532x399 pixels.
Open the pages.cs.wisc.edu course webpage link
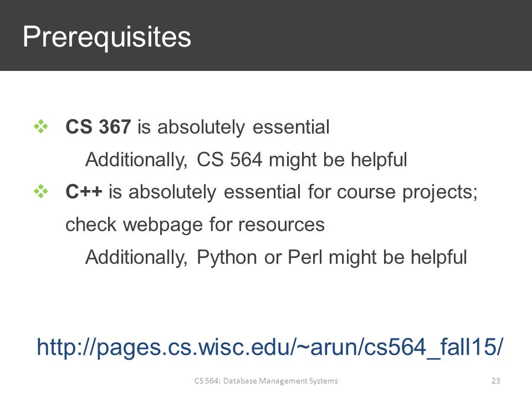coord(270,347)
